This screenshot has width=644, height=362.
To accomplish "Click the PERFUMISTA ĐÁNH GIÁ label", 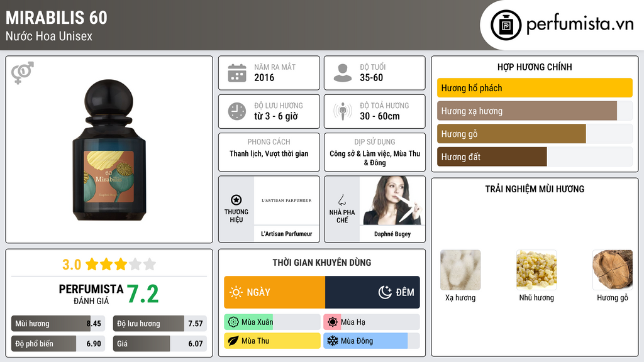I will click(x=91, y=294).
